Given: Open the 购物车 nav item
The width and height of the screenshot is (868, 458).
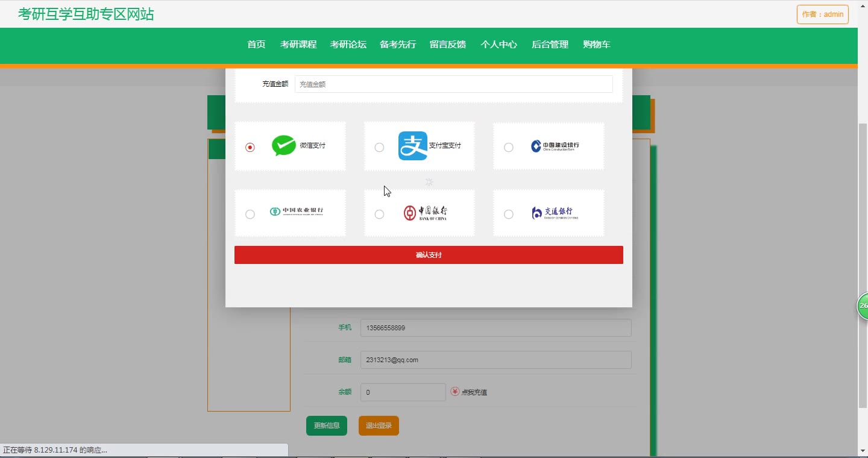Looking at the screenshot, I should pos(597,45).
